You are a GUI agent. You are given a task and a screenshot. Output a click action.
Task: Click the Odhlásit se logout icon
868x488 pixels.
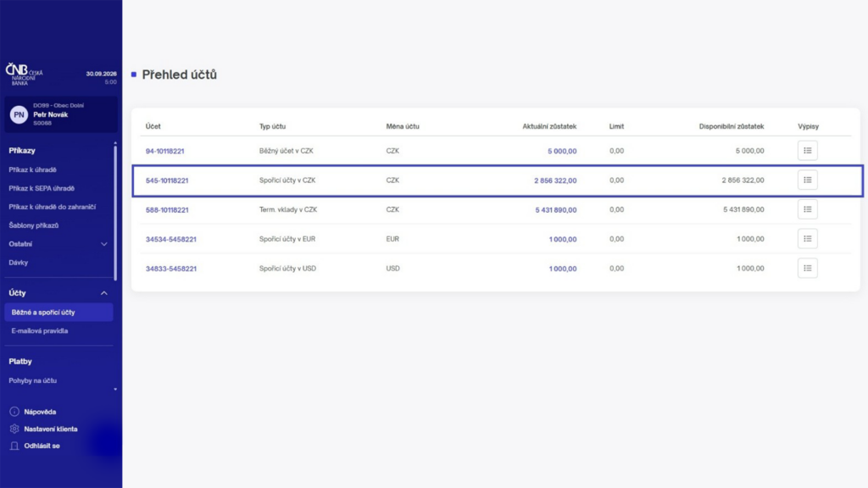click(14, 446)
